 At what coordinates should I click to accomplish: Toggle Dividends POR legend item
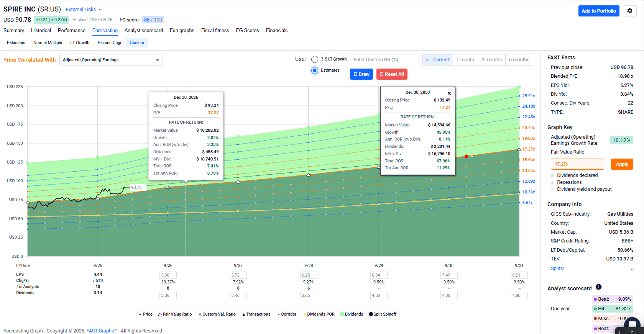[319, 314]
